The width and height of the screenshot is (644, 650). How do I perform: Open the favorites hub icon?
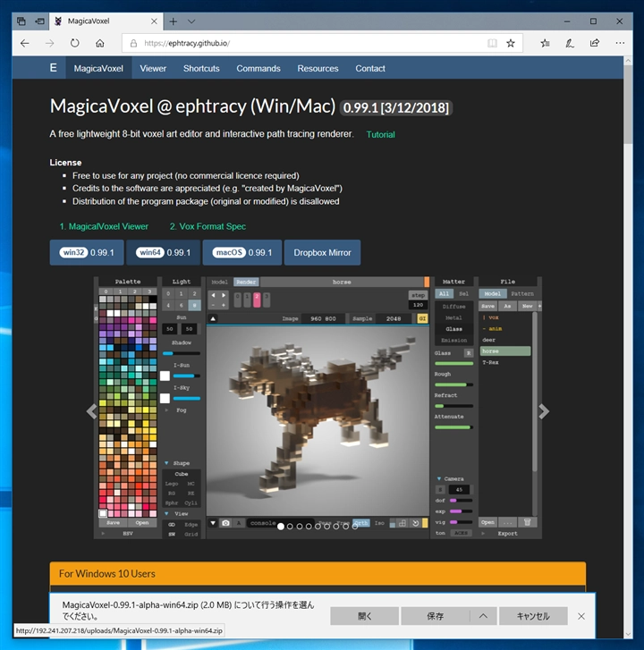point(545,43)
